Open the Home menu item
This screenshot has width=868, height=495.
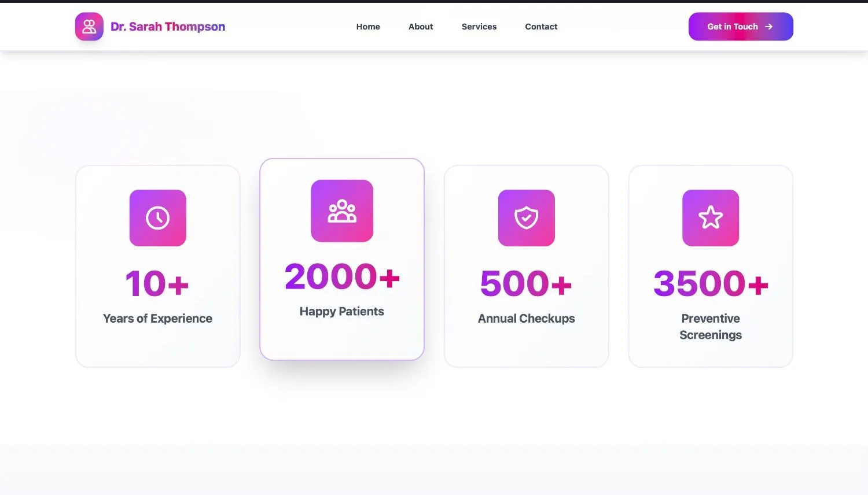tap(368, 27)
